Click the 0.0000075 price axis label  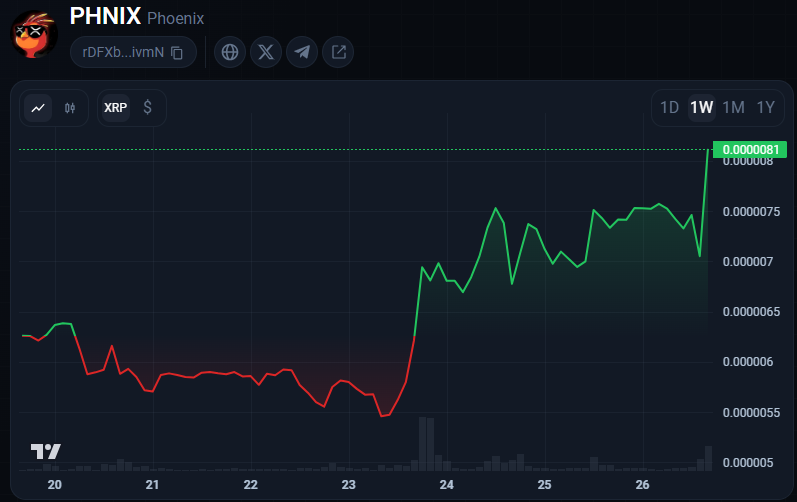click(751, 211)
